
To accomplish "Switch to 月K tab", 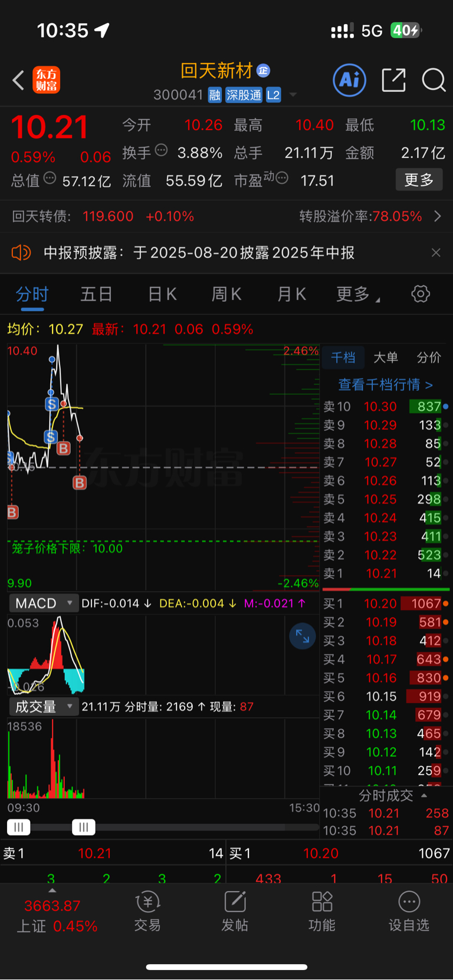I will point(291,294).
